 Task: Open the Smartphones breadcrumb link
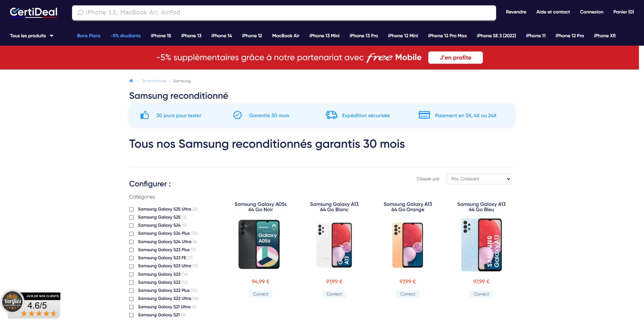(154, 81)
